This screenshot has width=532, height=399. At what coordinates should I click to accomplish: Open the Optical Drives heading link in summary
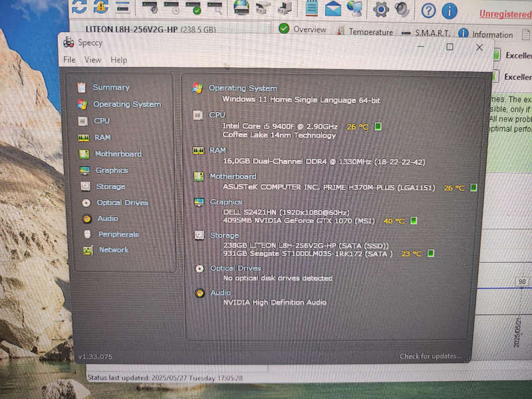click(x=235, y=269)
